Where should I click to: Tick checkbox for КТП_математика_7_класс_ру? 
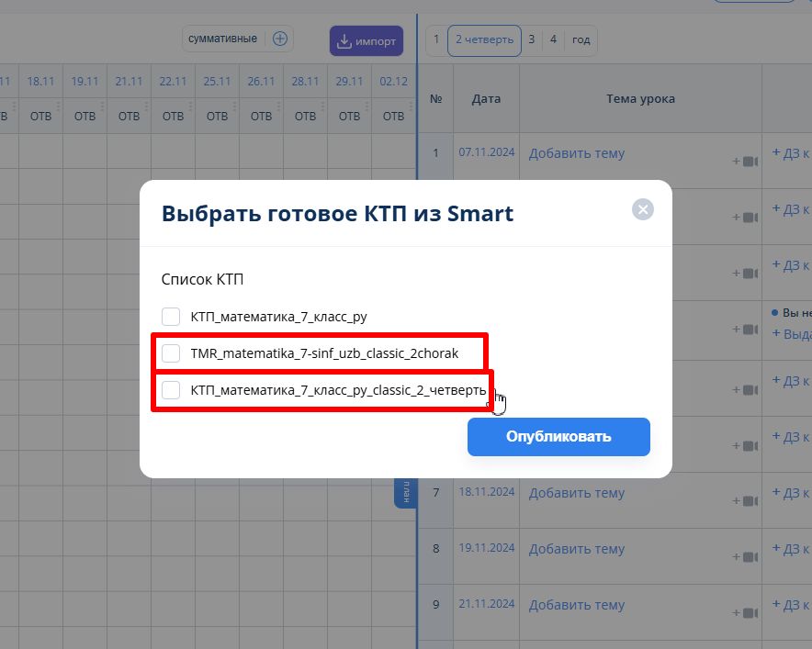tap(171, 316)
